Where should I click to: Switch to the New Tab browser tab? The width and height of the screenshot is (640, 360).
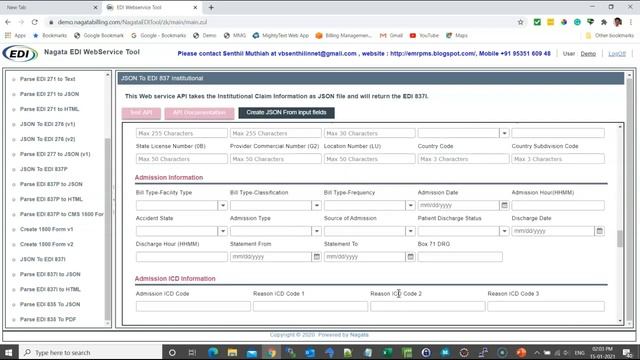coord(51,7)
